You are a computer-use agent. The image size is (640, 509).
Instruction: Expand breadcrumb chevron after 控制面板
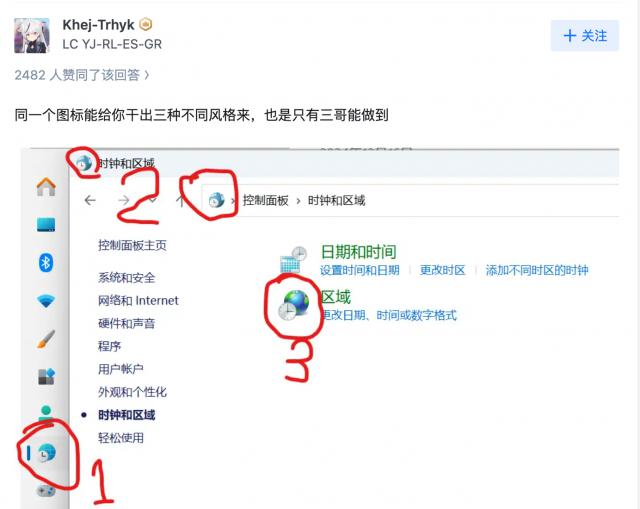pyautogui.click(x=298, y=201)
